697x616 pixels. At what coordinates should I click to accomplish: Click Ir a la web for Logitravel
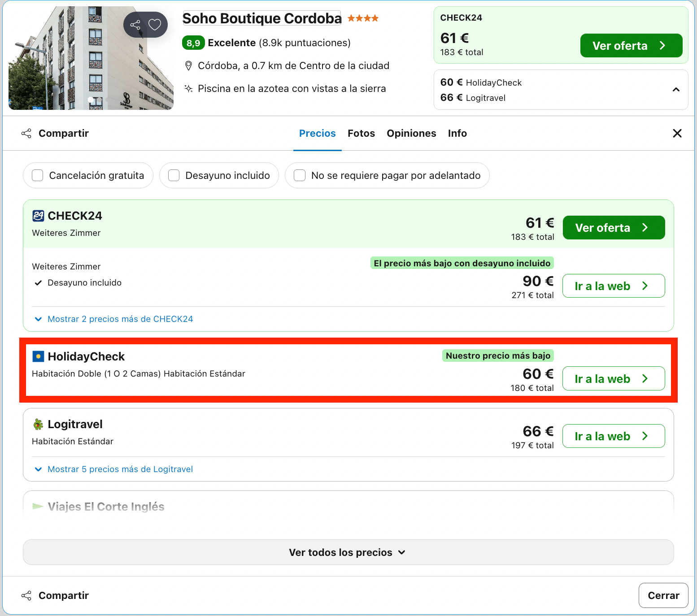pos(614,436)
